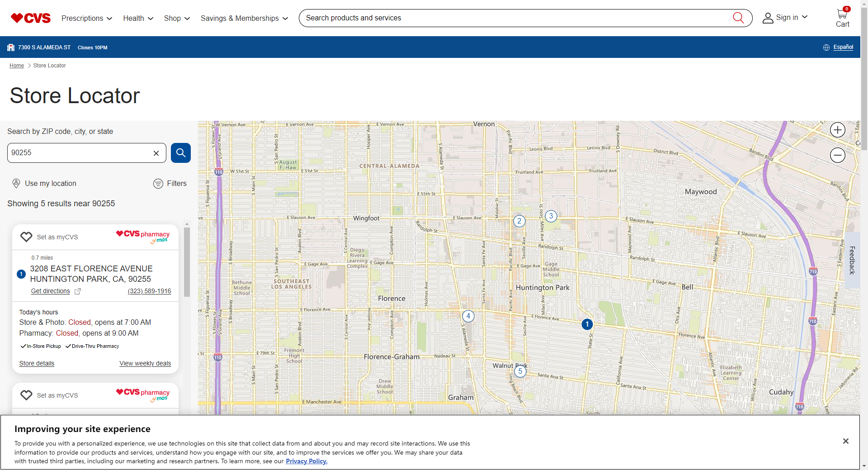
Task: Zoom out on the map
Action: point(838,155)
